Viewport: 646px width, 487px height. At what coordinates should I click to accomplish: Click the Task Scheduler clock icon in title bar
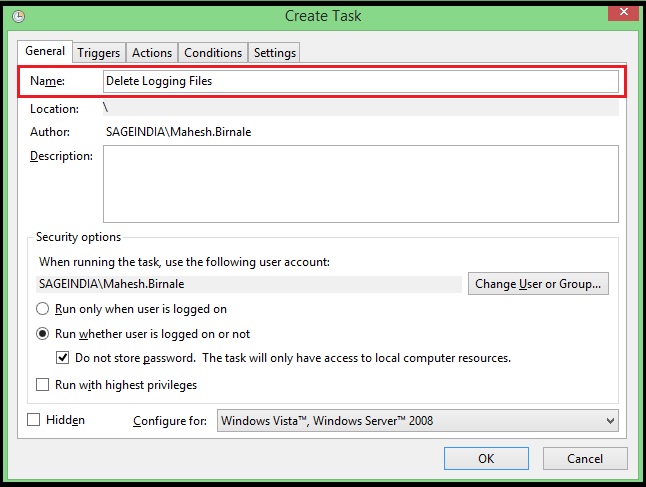pos(18,16)
